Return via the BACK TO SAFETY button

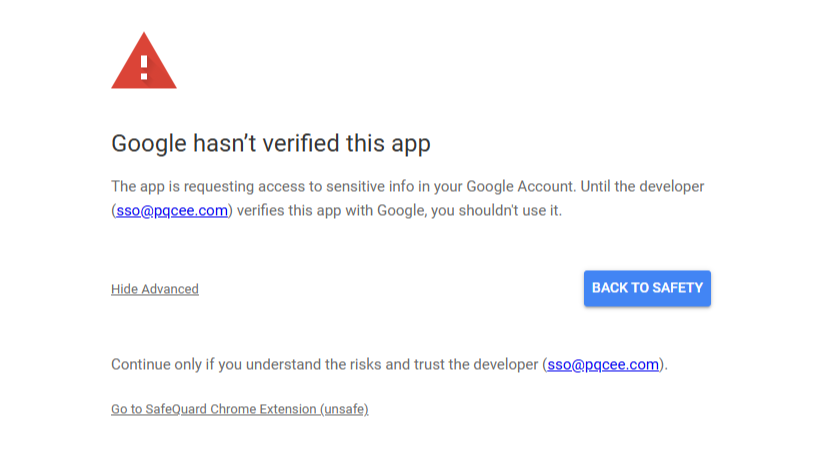click(x=647, y=288)
